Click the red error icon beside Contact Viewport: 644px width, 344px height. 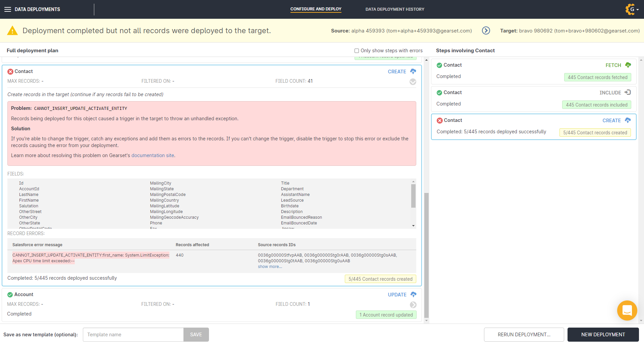coord(10,71)
